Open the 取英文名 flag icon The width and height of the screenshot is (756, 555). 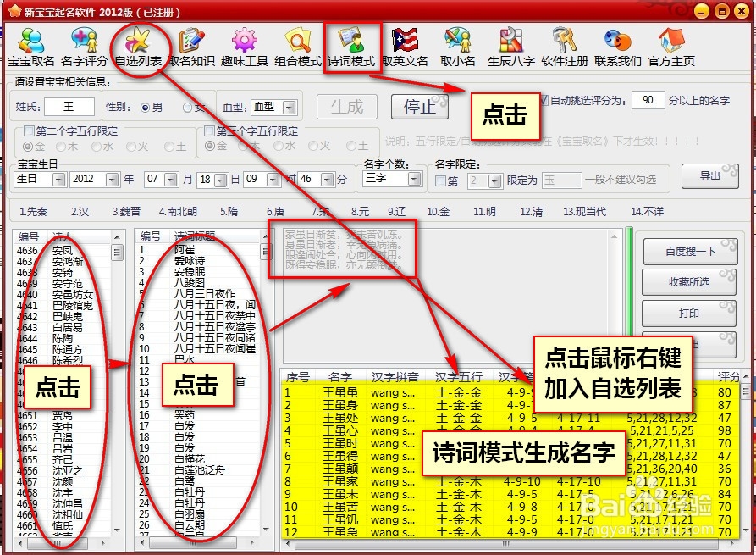pyautogui.click(x=405, y=47)
